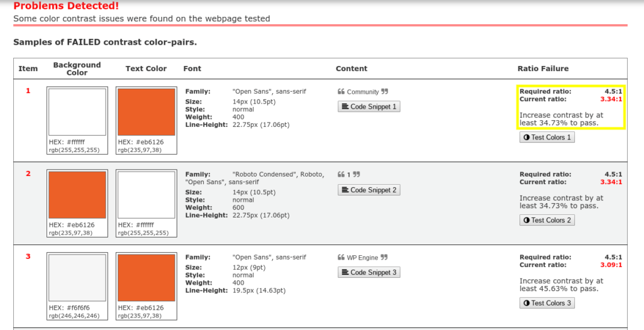Select the orange text color swatch in item 1
Screen dimensions: 644x330
146,112
